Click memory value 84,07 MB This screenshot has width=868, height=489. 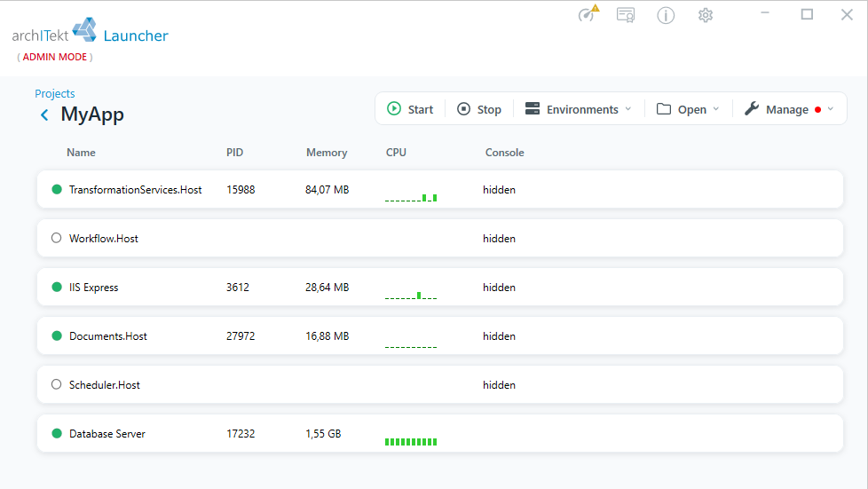tap(327, 189)
